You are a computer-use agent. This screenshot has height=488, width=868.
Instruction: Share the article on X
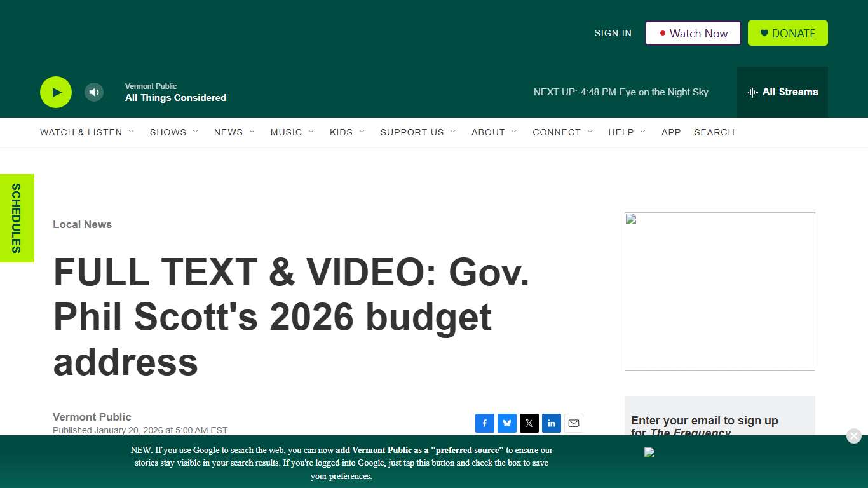coord(529,423)
